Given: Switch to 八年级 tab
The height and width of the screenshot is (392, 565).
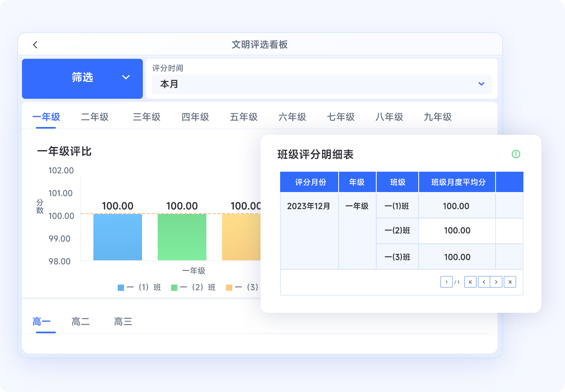Looking at the screenshot, I should [389, 117].
